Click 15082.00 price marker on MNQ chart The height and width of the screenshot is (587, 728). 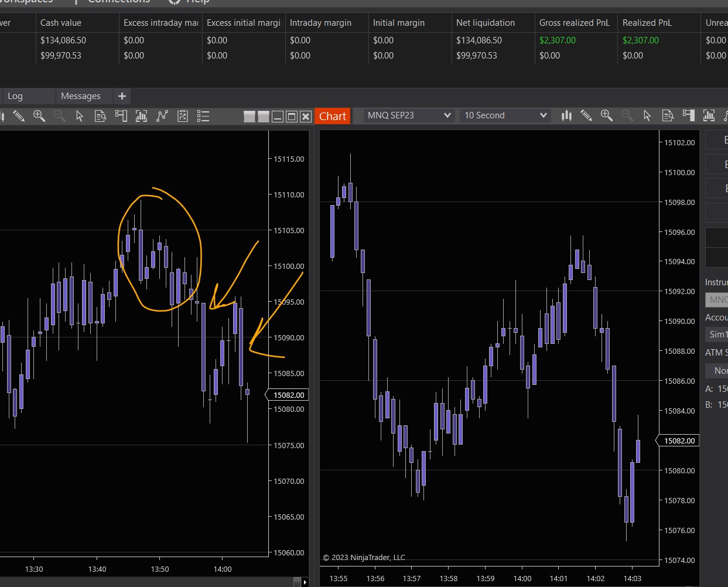pyautogui.click(x=678, y=441)
